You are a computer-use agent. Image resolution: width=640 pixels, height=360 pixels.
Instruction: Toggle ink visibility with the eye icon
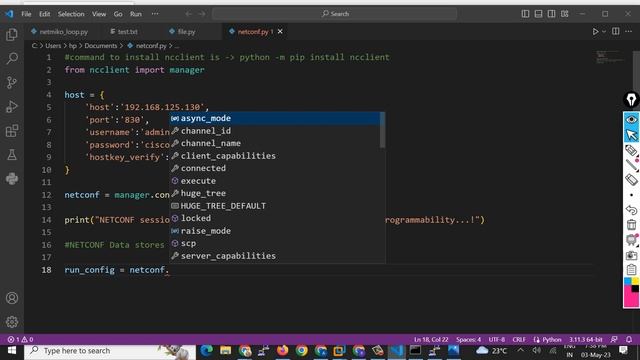click(x=631, y=120)
